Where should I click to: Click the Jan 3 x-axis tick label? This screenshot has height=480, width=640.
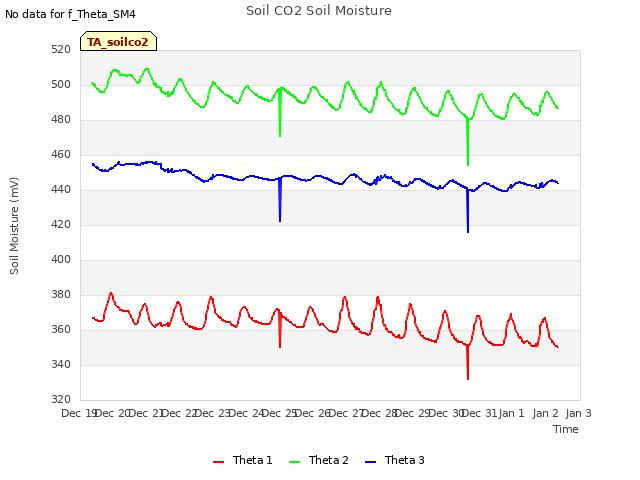point(579,413)
